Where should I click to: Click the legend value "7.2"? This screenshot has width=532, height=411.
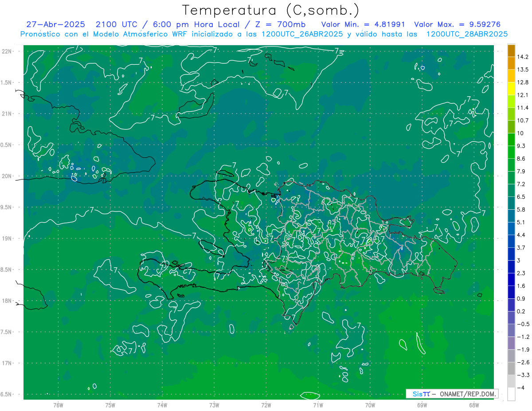pos(522,184)
